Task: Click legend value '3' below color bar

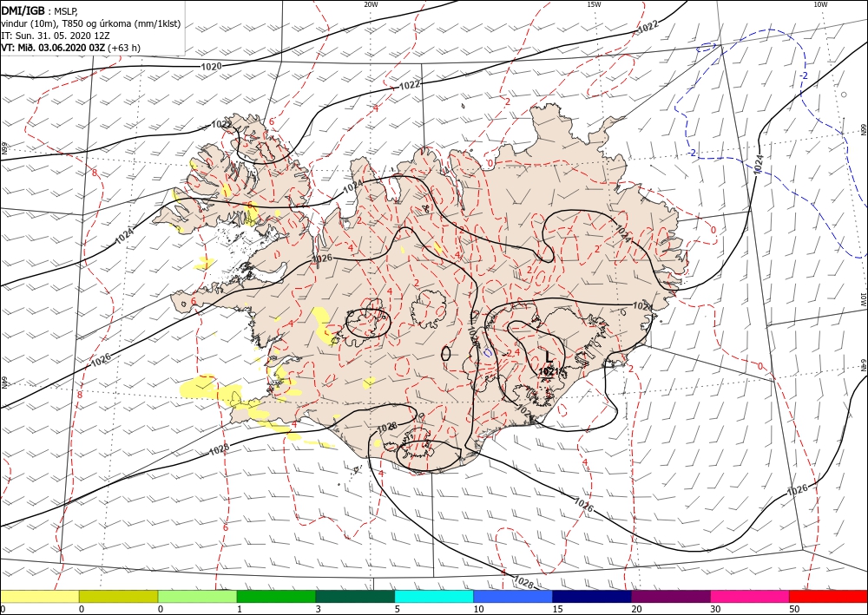Action: coord(318,609)
